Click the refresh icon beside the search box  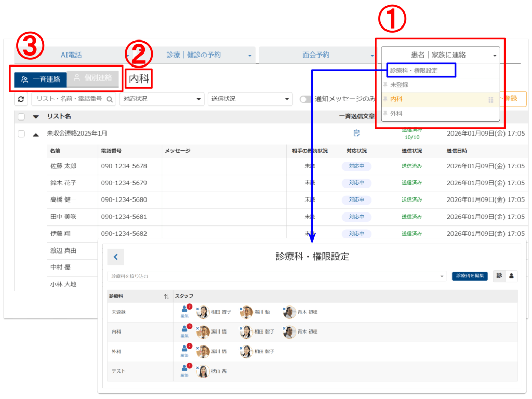[x=21, y=99]
